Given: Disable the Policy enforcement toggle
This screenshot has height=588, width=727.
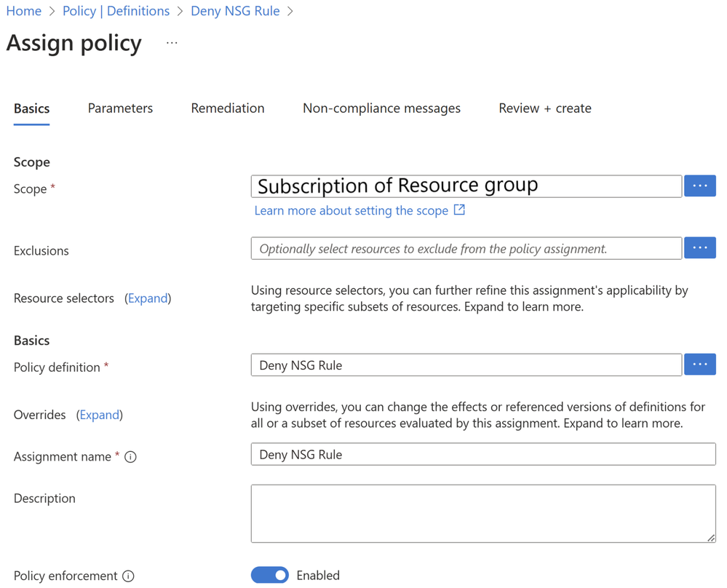Looking at the screenshot, I should (270, 575).
